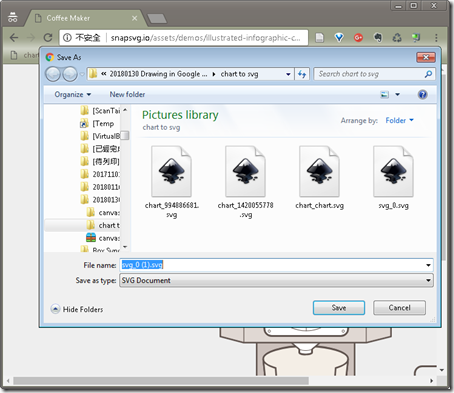Open a new browser tab
The image size is (454, 393).
(x=157, y=18)
